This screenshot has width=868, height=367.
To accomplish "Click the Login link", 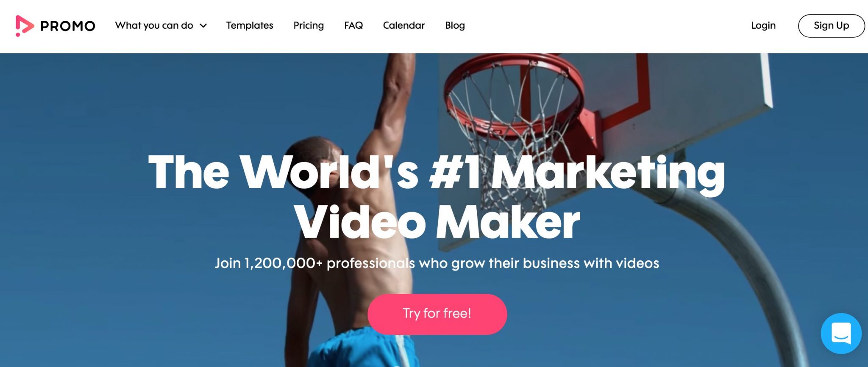I will pos(763,25).
